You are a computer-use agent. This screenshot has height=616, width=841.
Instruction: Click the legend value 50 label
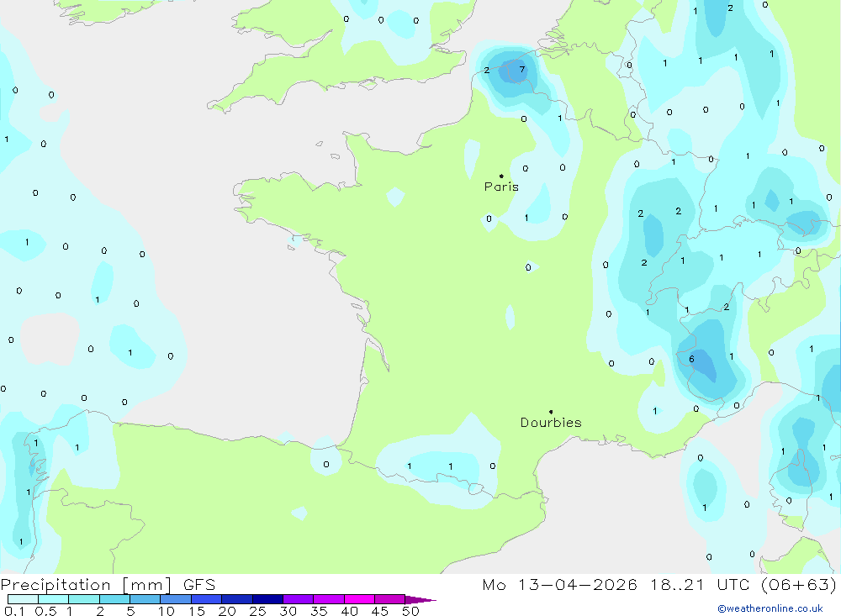[x=410, y=611]
